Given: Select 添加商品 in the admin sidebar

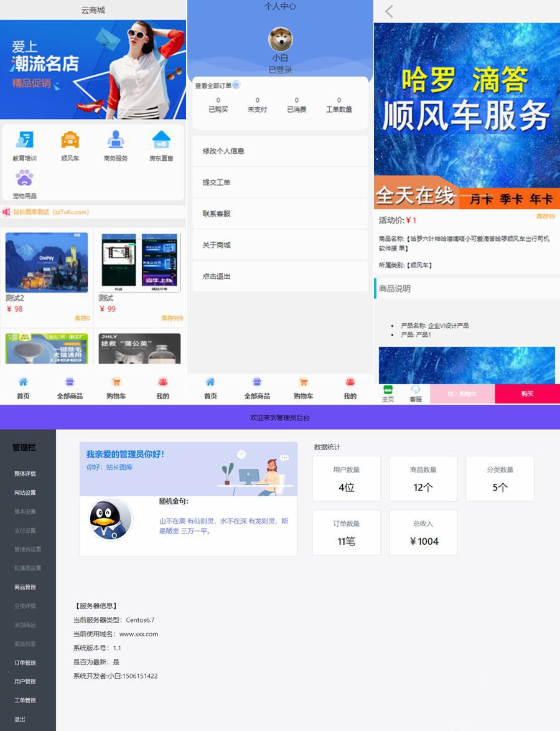Looking at the screenshot, I should pos(24,625).
